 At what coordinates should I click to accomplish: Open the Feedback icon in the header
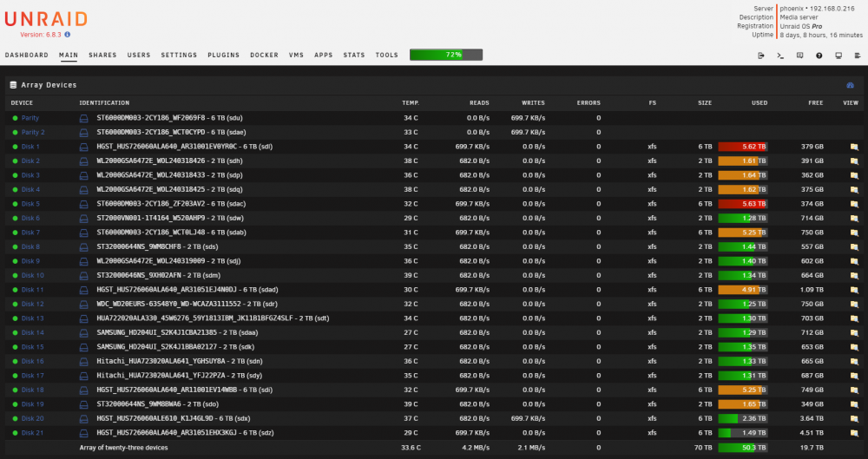point(800,56)
